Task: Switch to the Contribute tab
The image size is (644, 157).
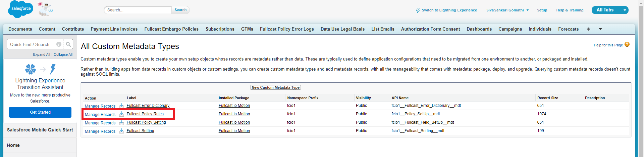Action: [x=73, y=29]
